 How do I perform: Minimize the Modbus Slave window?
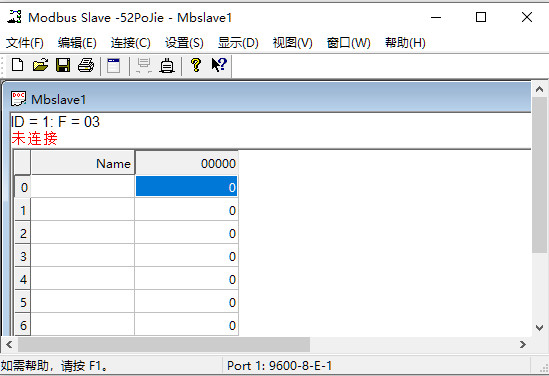[436, 17]
